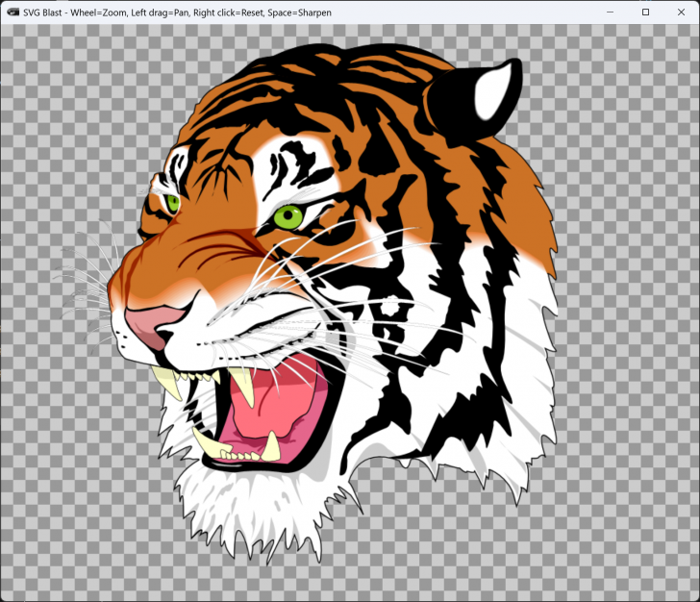Click the SVG Blast title bar text
The image size is (700, 602).
[177, 13]
